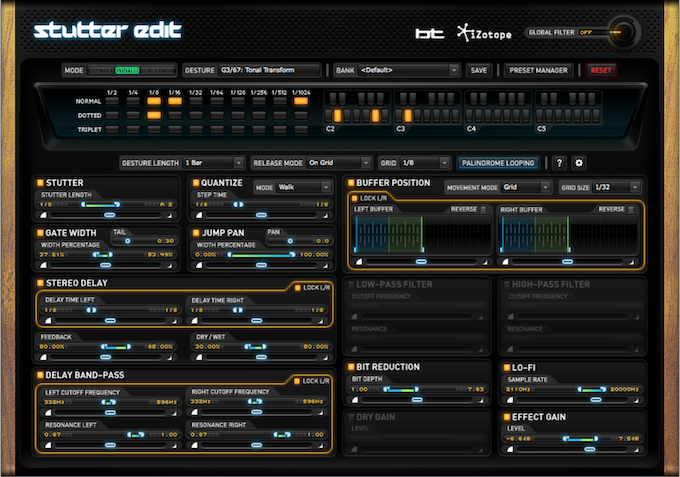Open the Release Mode dropdown
Image resolution: width=680 pixels, height=477 pixels.
(x=339, y=163)
